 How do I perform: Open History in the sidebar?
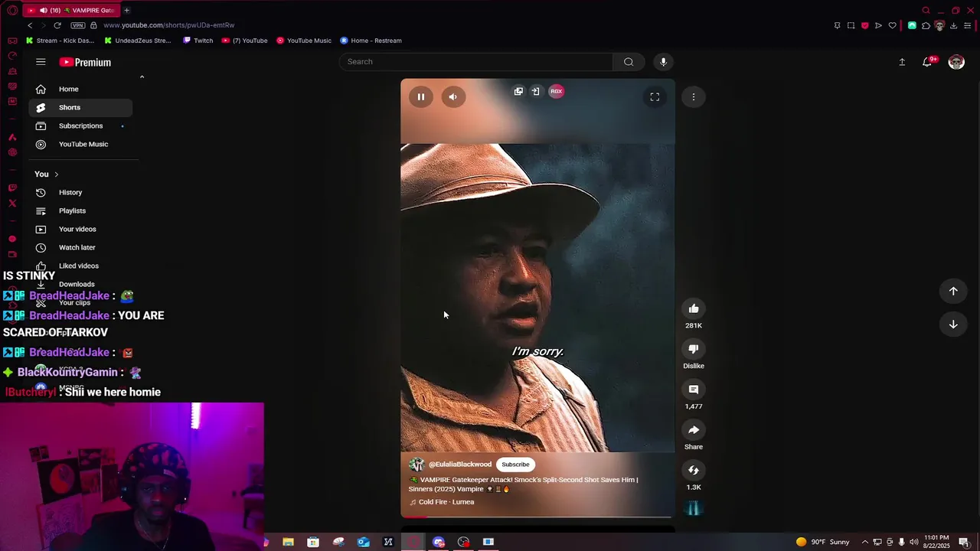80,192
